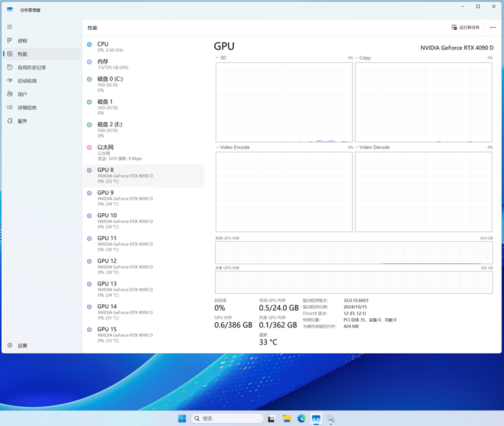Select the 以太网 (Ethernet) entry

(x=144, y=153)
